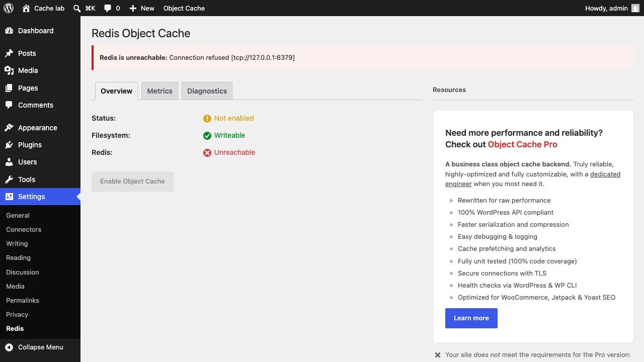Click the Comments sidebar icon

[9, 105]
